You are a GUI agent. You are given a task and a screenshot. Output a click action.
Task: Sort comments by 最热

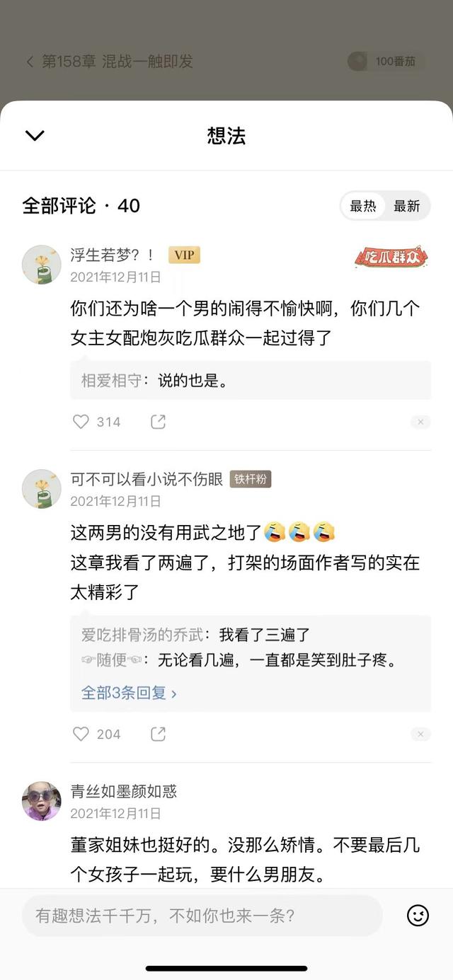[363, 206]
